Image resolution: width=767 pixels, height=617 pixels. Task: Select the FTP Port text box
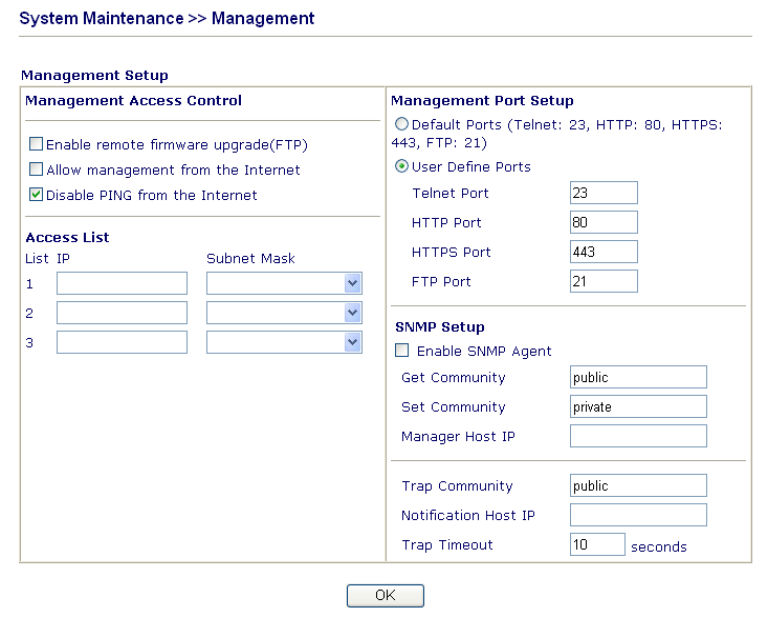pyautogui.click(x=603, y=281)
